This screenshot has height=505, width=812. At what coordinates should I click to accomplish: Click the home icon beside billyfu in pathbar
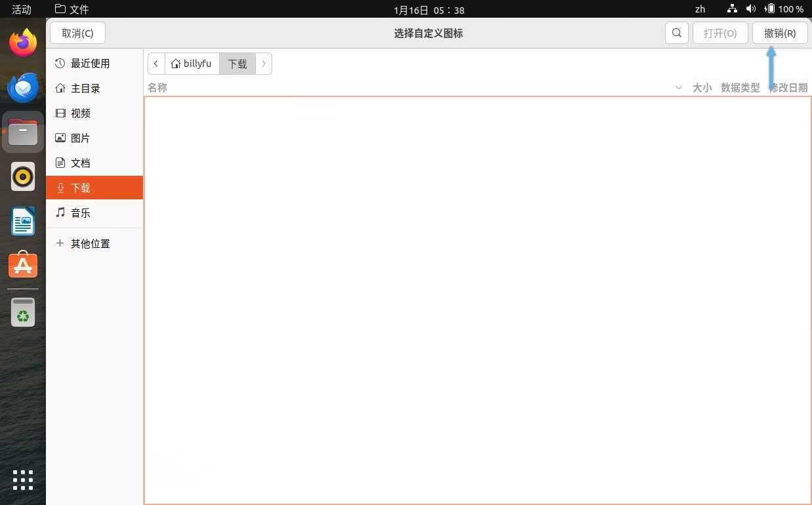point(174,64)
